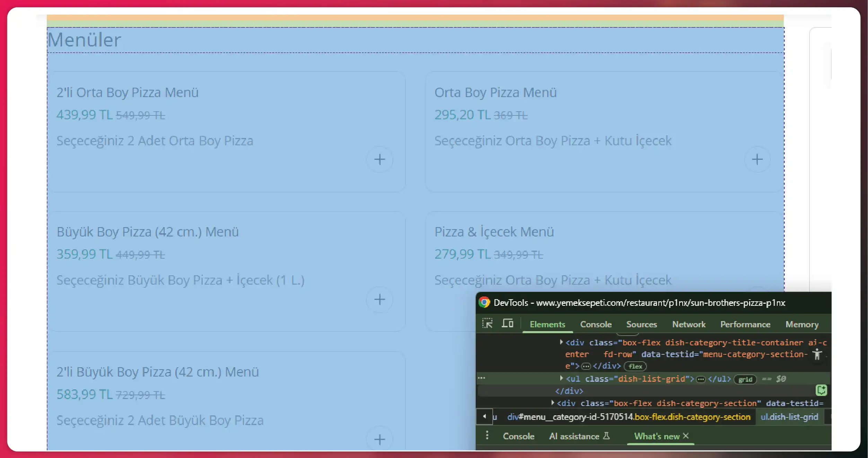Add Büyük Boy Pizza (42 cm.) Menü

[379, 300]
